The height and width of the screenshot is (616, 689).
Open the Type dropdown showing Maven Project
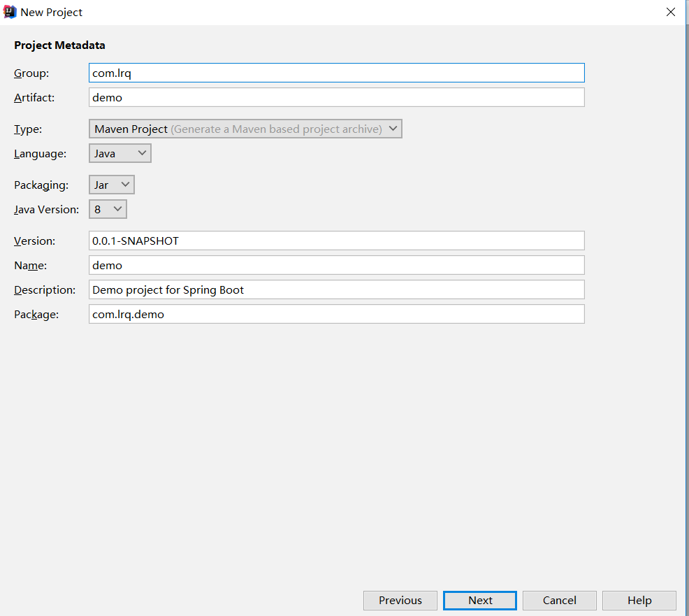click(x=245, y=129)
